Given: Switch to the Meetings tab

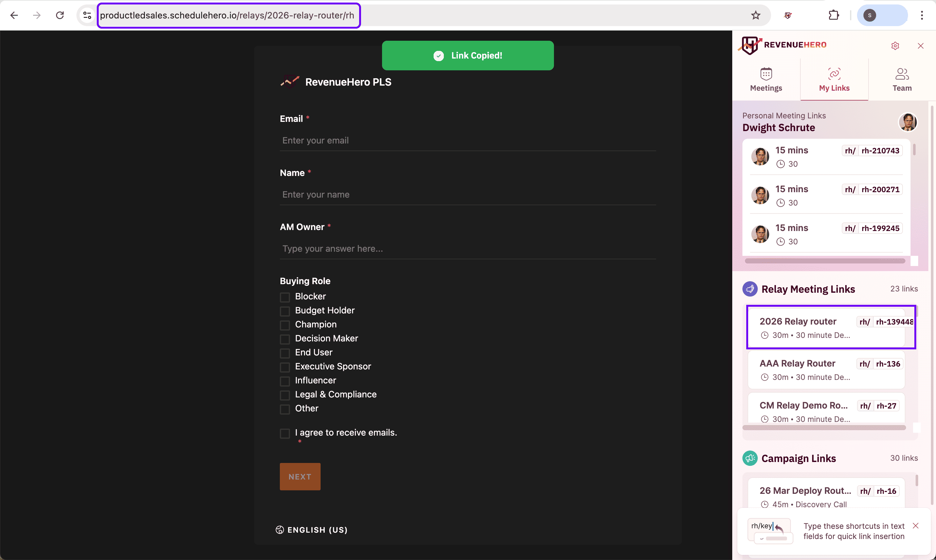Looking at the screenshot, I should 766,79.
